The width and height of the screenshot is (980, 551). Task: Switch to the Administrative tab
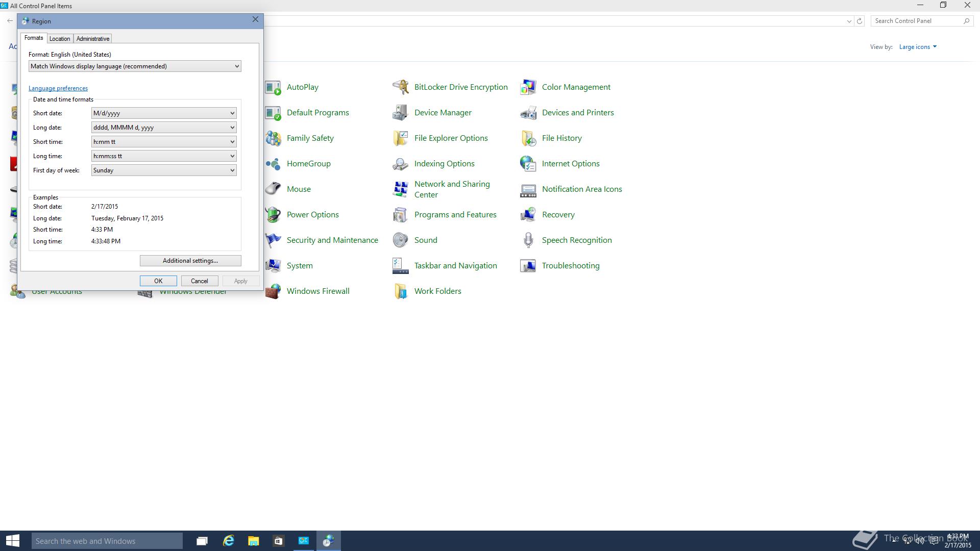click(x=93, y=39)
